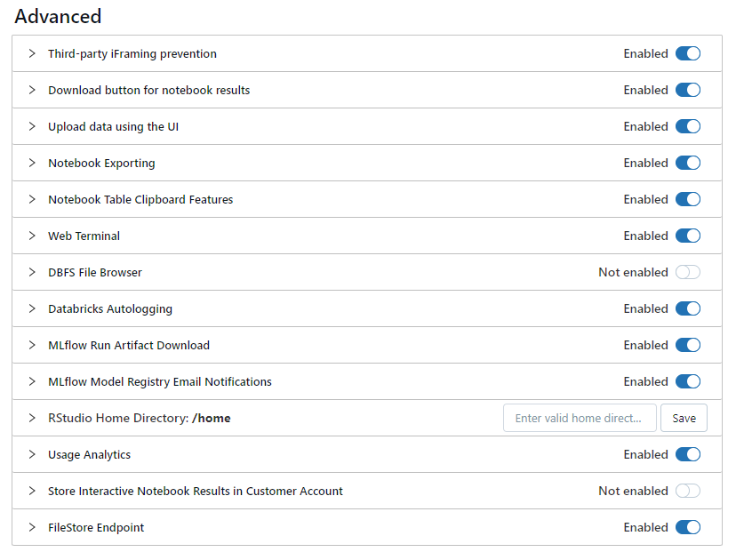
Task: Disable the Download button for notebook results
Action: (688, 90)
